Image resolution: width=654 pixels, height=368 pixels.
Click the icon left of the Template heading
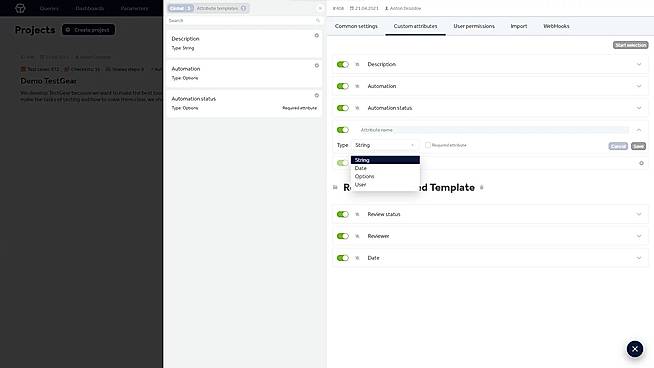point(335,187)
